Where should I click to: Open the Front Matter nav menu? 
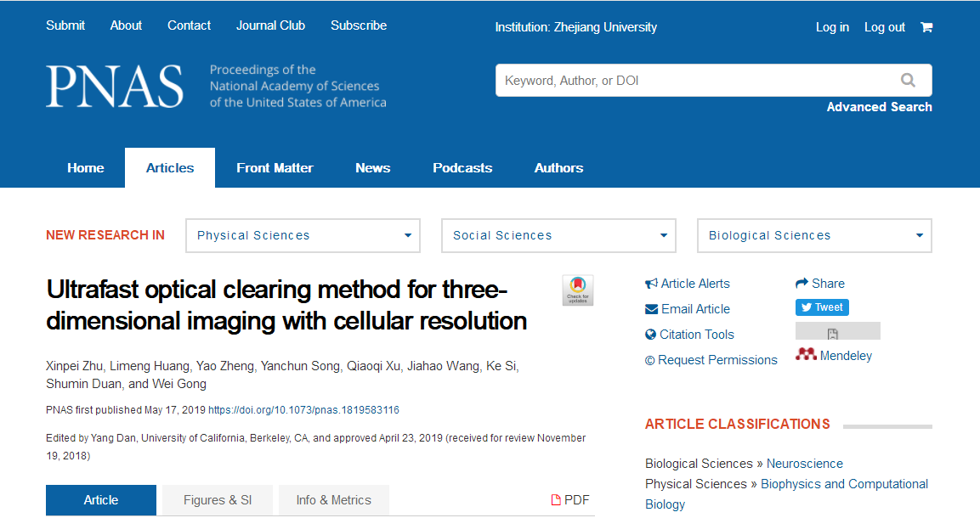click(x=275, y=168)
